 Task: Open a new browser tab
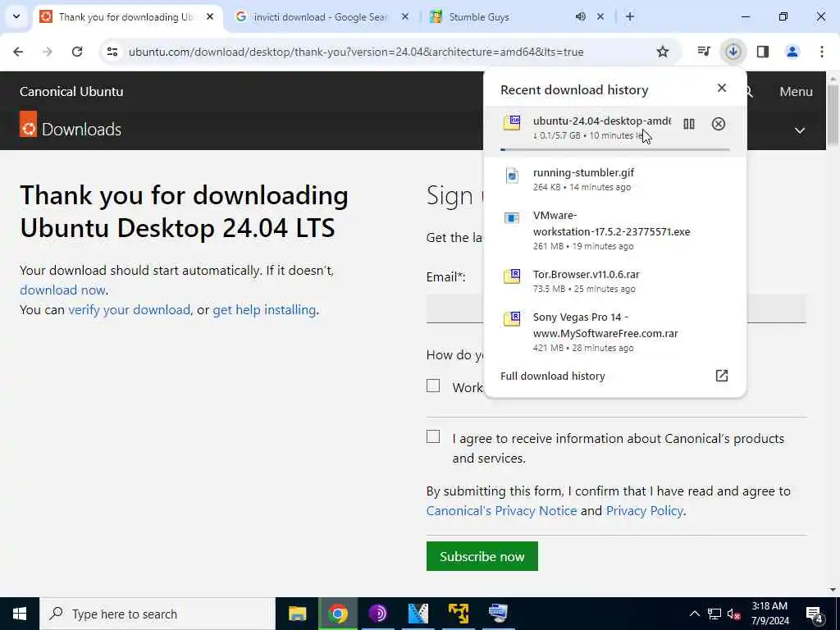(x=630, y=16)
